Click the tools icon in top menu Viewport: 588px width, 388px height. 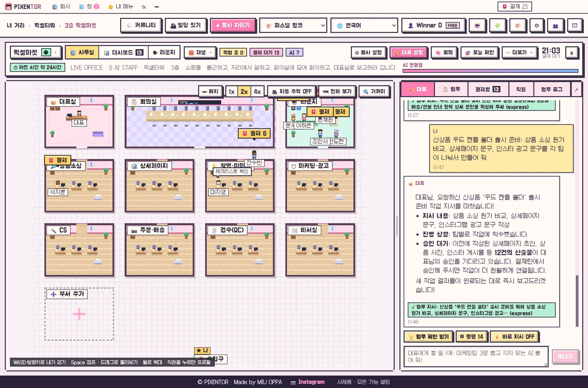[x=144, y=7]
